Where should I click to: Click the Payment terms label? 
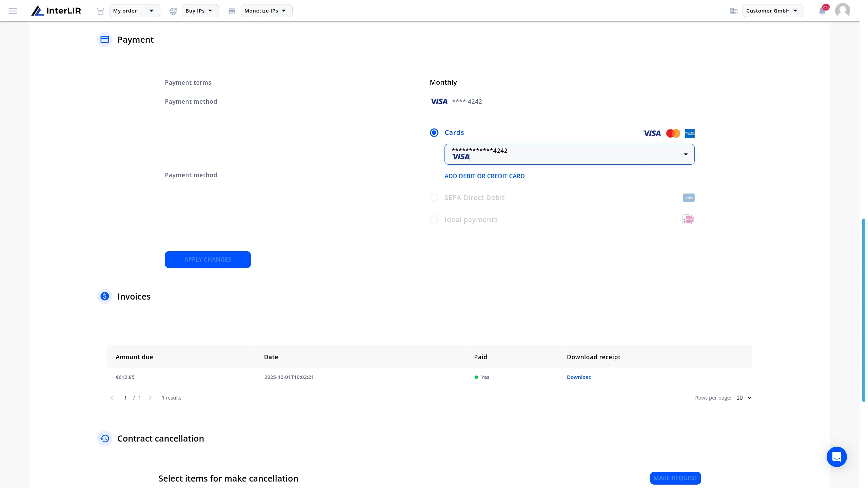pos(188,83)
